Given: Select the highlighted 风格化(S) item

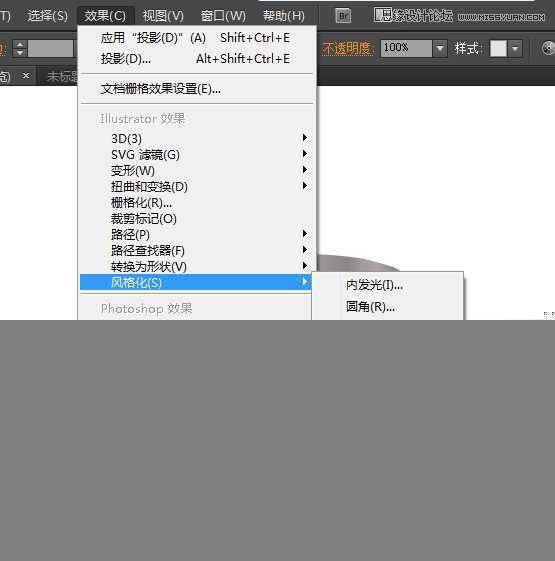Looking at the screenshot, I should point(196,282).
